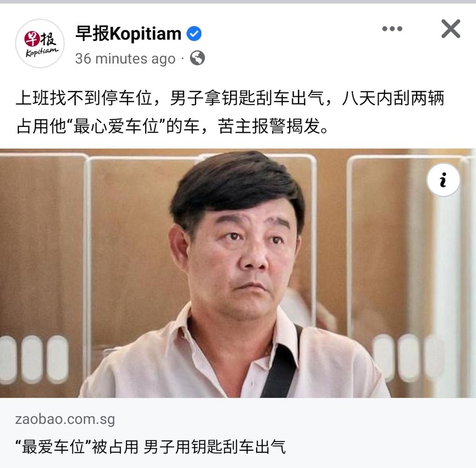Dismiss the post with the X icon
The width and height of the screenshot is (476, 468).
[450, 29]
